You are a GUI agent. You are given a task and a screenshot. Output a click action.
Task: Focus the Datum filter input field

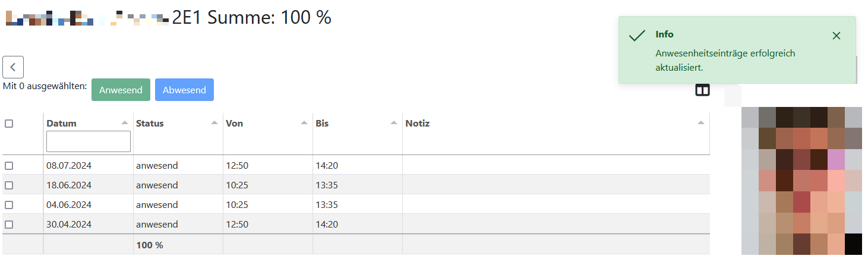(89, 141)
